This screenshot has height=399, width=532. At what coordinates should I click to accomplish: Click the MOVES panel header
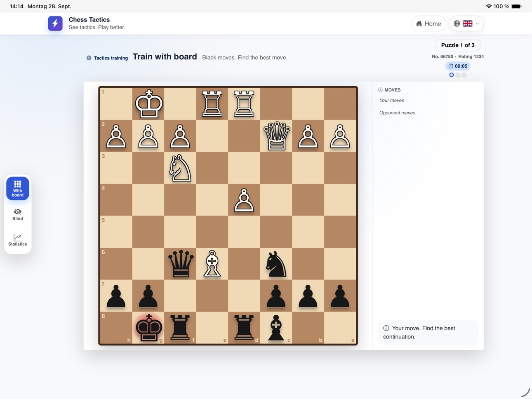pos(389,90)
